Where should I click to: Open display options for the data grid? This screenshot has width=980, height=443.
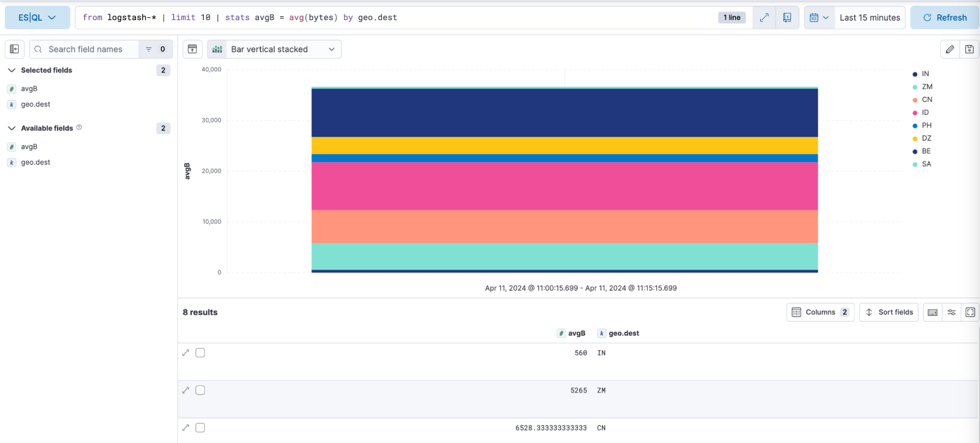click(x=952, y=312)
